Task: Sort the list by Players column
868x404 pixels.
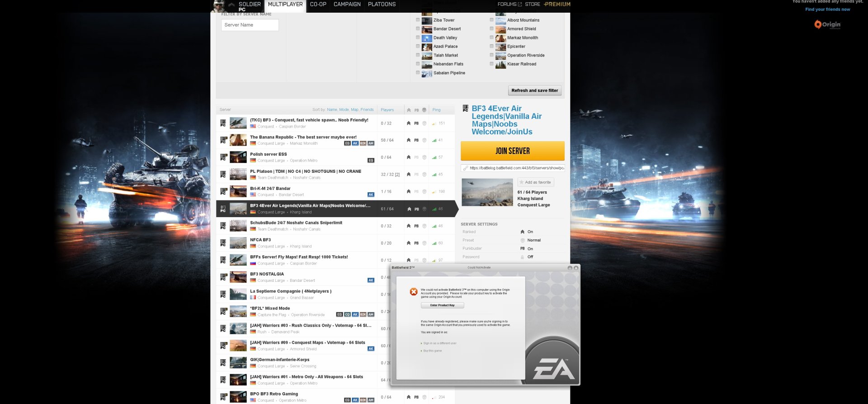Action: pos(387,110)
